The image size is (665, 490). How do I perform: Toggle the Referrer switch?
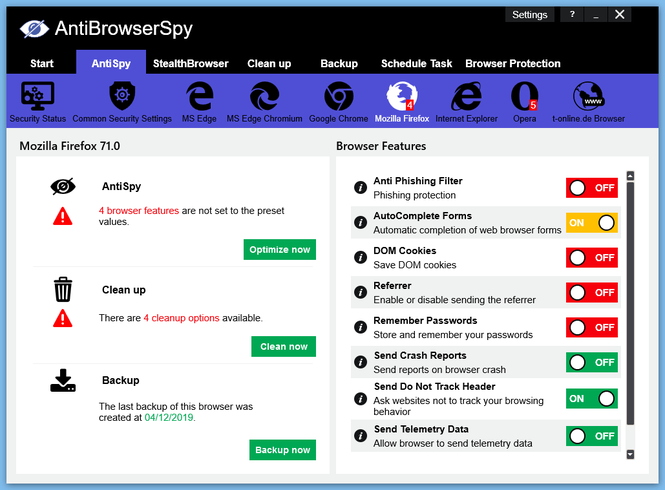pyautogui.click(x=592, y=292)
